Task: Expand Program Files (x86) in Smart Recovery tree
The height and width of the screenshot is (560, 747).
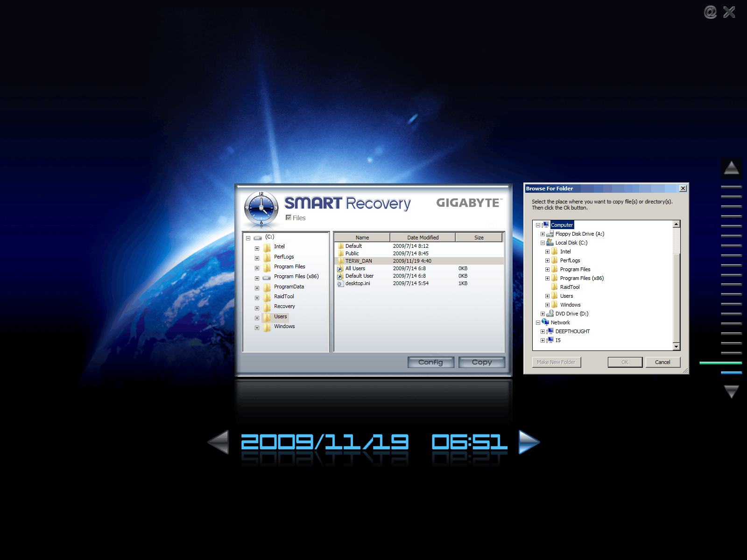Action: (x=257, y=278)
